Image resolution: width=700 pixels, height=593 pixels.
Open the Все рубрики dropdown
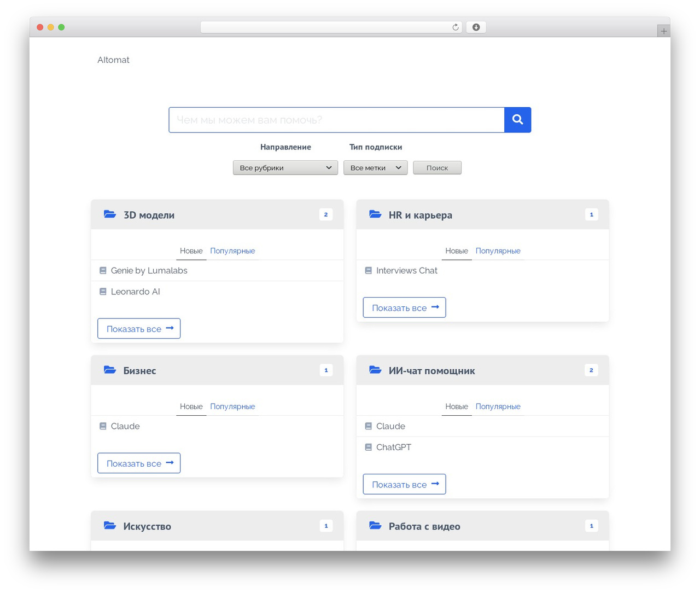click(285, 168)
